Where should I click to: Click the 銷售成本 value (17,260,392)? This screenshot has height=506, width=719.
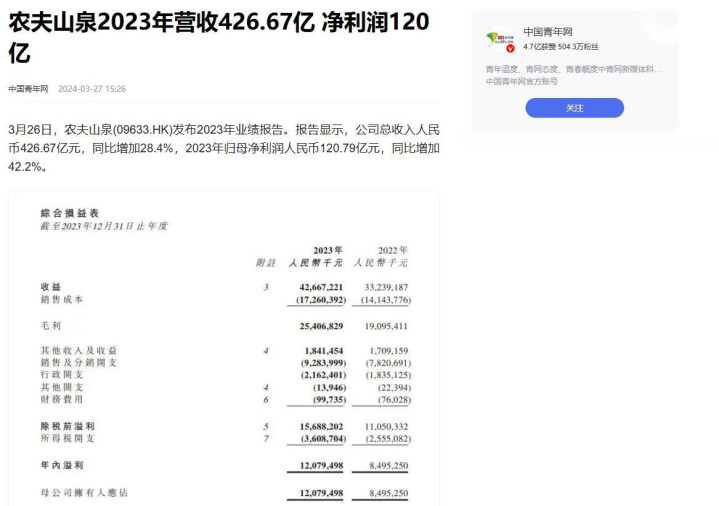pos(321,300)
